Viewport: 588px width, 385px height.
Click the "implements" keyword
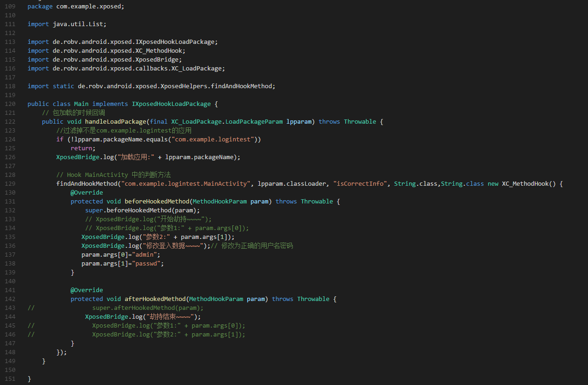(110, 104)
